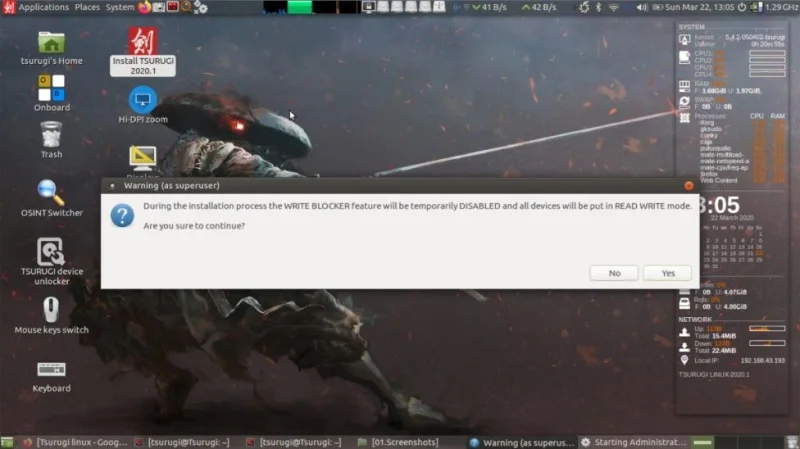Open the Places menu
800x449 pixels.
[x=87, y=7]
